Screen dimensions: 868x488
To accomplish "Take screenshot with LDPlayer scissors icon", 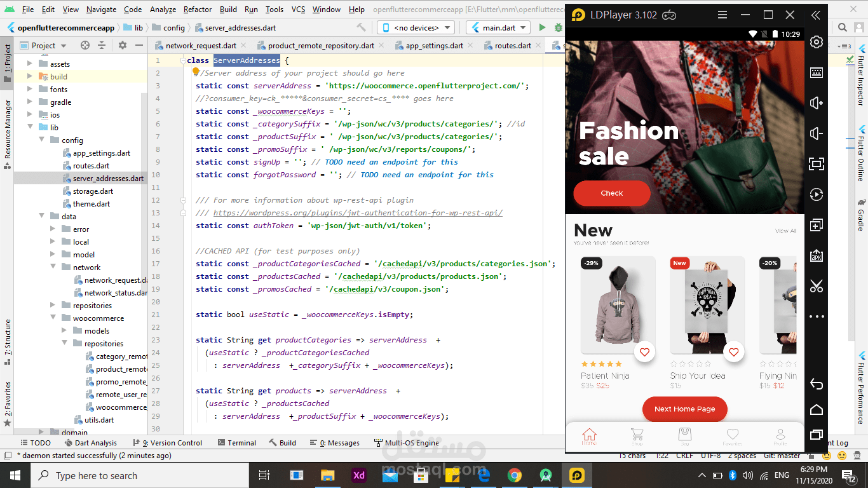I will coord(817,286).
